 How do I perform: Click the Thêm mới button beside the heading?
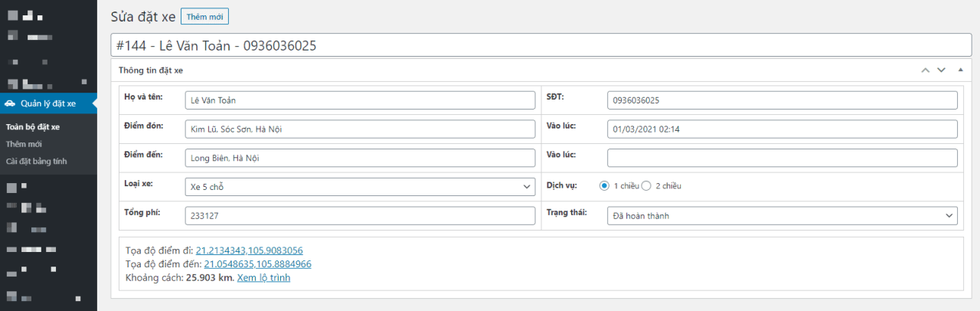(x=204, y=17)
